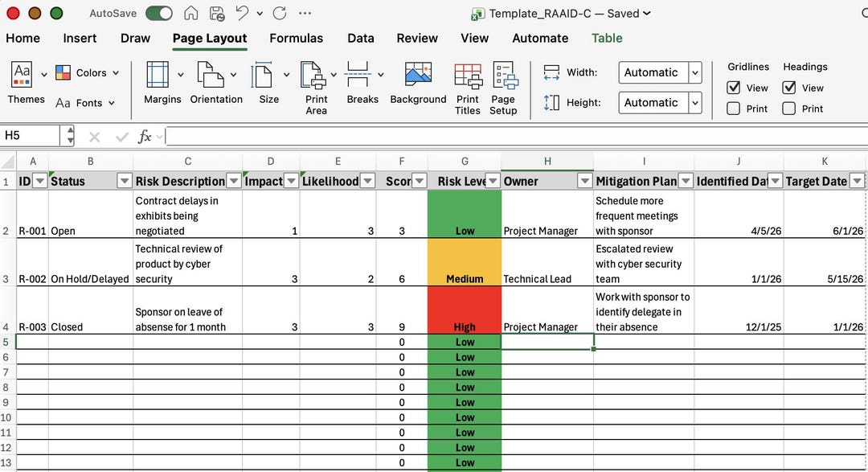This screenshot has height=472, width=868.
Task: Click the scale Height icon
Action: (551, 102)
